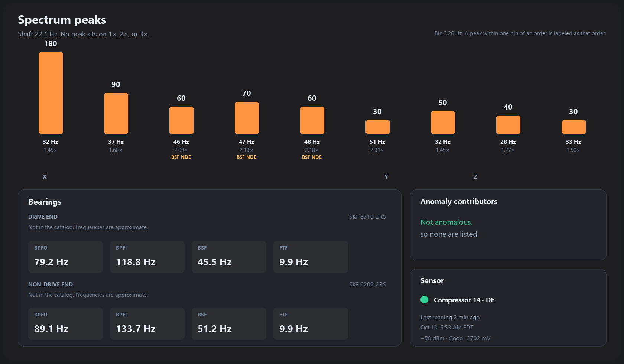Click the BSF NDE tag under 47 Hz

[247, 157]
